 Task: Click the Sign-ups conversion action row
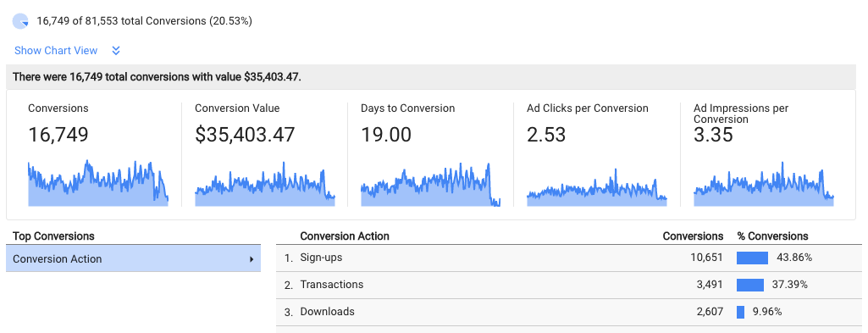[568, 258]
